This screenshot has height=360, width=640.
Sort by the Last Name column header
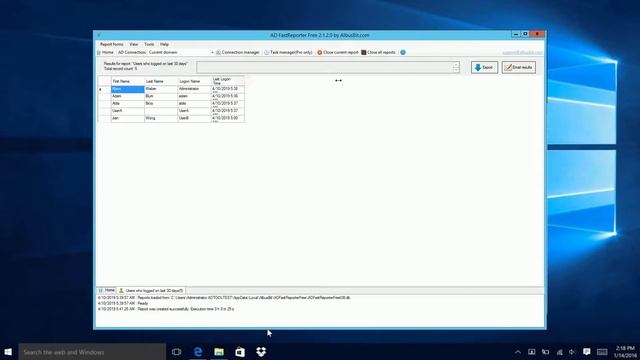pyautogui.click(x=161, y=81)
